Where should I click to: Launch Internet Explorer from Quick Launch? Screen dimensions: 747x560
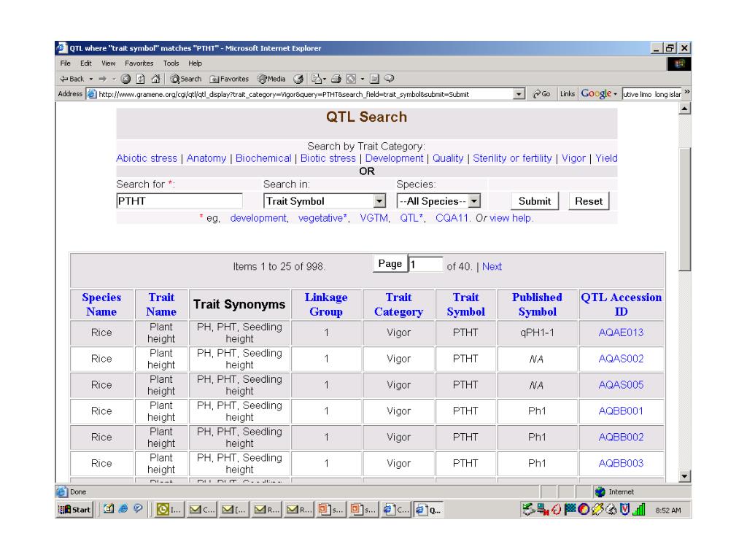[123, 508]
